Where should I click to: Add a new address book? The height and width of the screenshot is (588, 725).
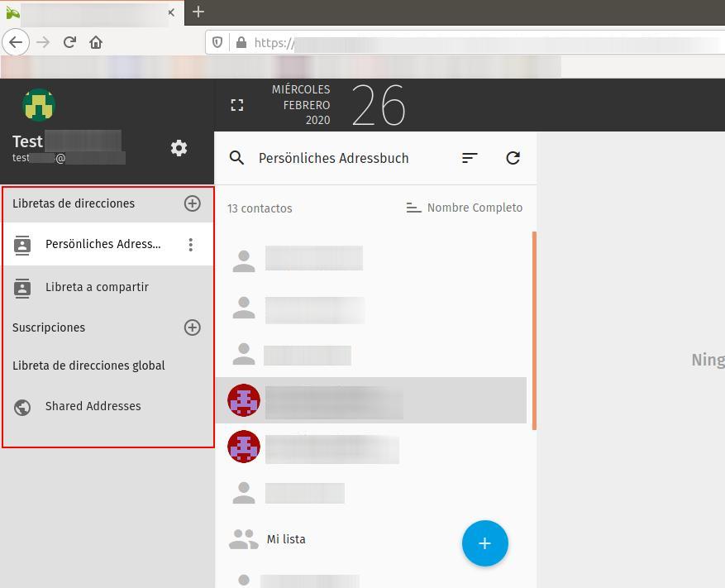[x=192, y=203]
